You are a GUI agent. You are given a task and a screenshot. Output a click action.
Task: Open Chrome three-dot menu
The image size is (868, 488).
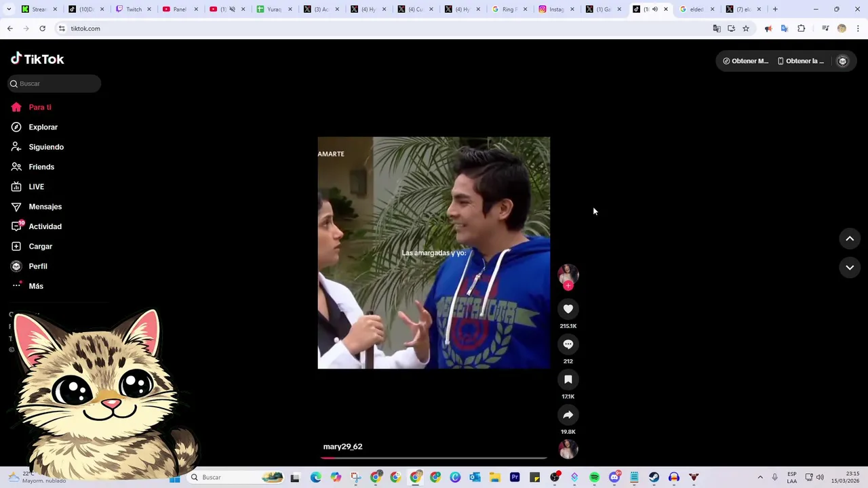pyautogui.click(x=858, y=28)
